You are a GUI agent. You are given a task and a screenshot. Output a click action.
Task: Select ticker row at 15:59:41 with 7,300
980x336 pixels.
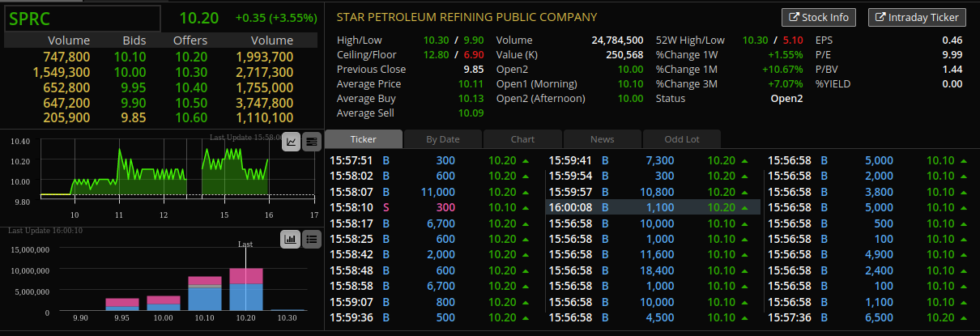tap(653, 160)
